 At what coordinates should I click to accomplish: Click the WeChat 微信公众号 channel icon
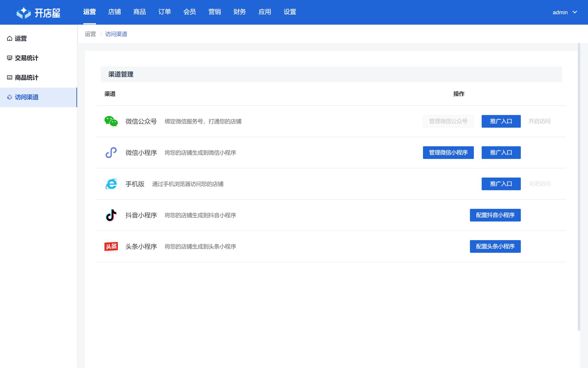(x=111, y=121)
